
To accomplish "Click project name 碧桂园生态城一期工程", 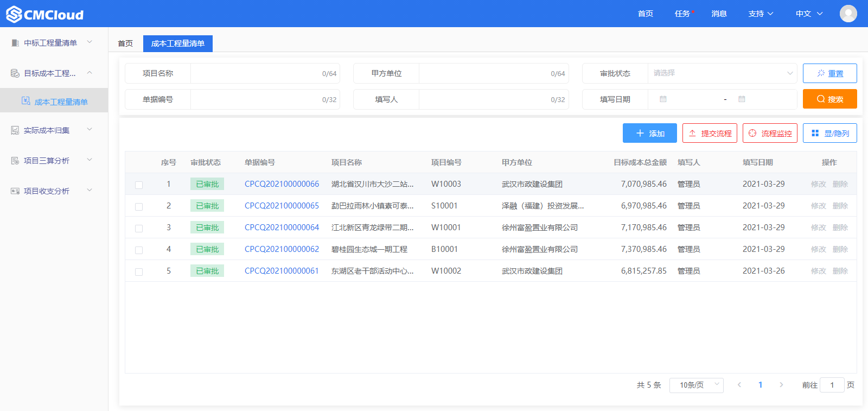I will [369, 249].
